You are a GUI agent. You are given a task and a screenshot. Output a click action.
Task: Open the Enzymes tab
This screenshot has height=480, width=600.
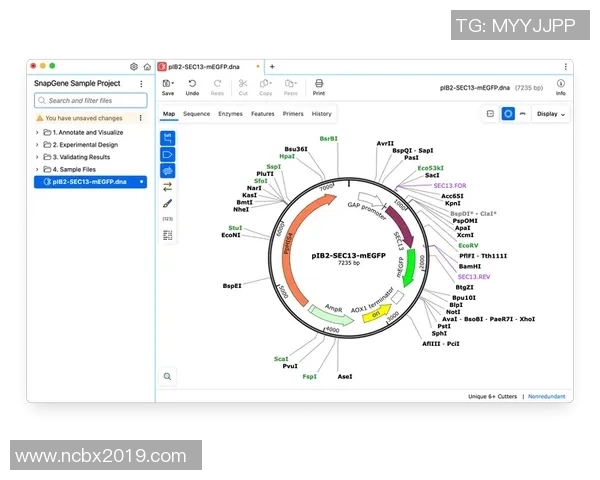[x=230, y=114]
